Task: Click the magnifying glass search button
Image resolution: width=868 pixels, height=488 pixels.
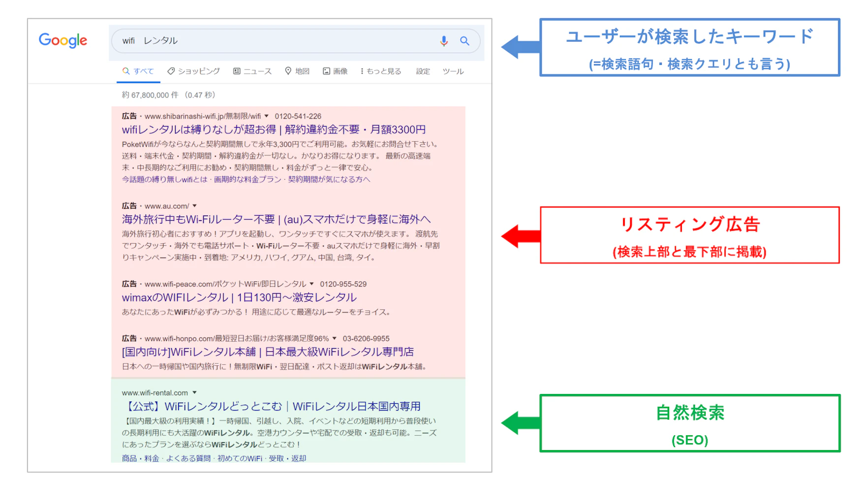Action: coord(465,41)
